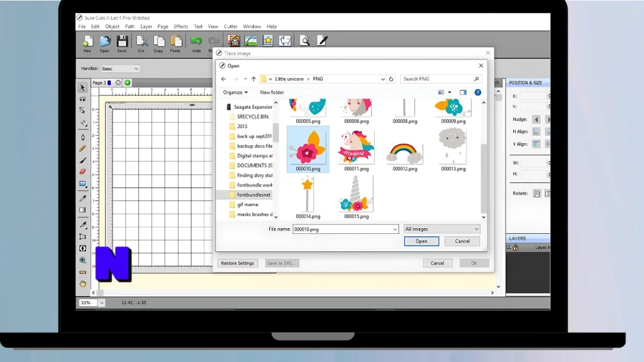Image resolution: width=644 pixels, height=362 pixels.
Task: Select the gif meme folder
Action: click(248, 204)
